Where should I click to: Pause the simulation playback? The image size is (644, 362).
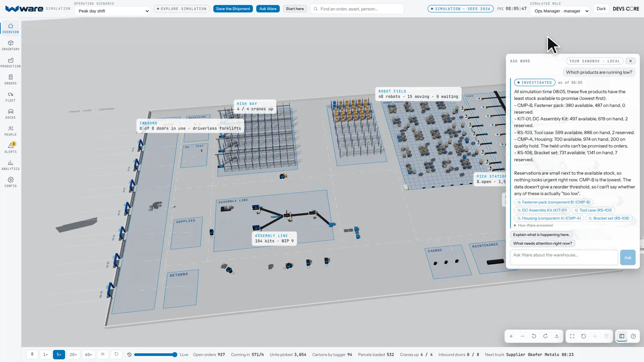point(32,354)
